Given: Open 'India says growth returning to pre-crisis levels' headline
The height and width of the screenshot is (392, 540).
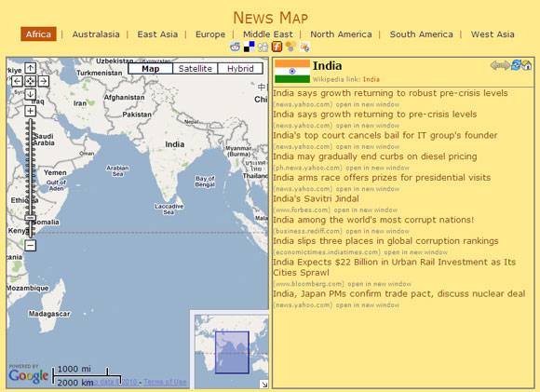Looking at the screenshot, I should 375,114.
